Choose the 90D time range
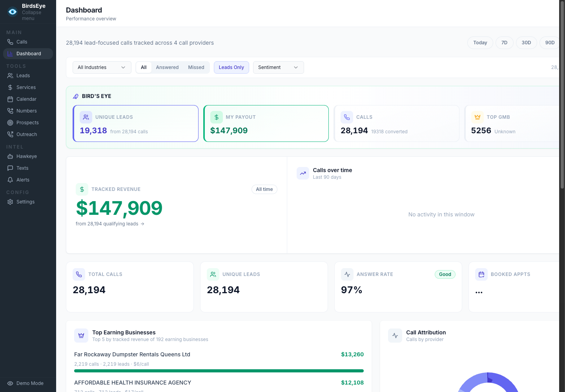Viewport: 565px width, 392px height. coord(550,43)
